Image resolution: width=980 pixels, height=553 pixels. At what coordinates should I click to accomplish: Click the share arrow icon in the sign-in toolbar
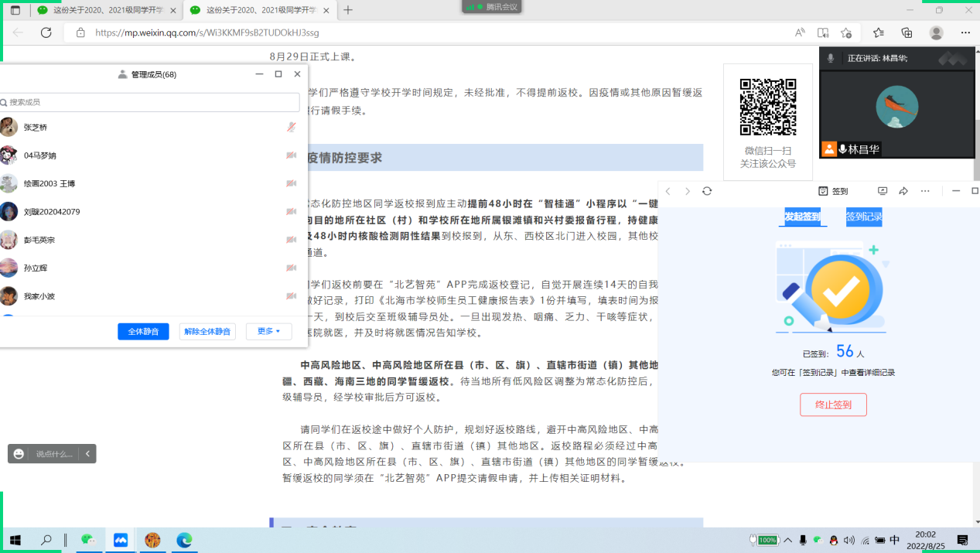point(903,191)
